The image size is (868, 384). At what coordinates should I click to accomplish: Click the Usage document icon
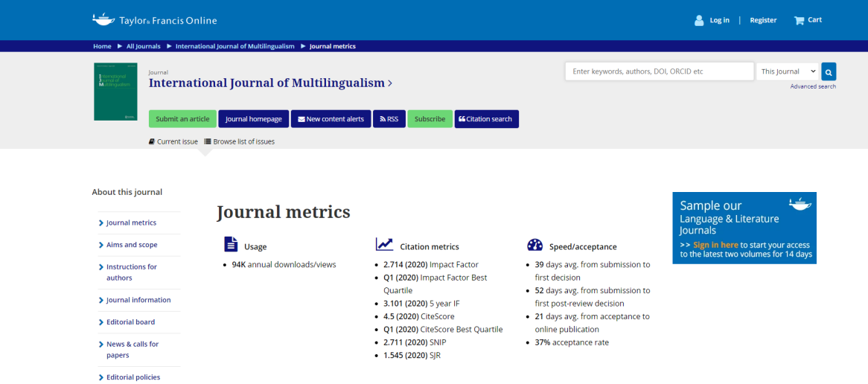coord(231,245)
